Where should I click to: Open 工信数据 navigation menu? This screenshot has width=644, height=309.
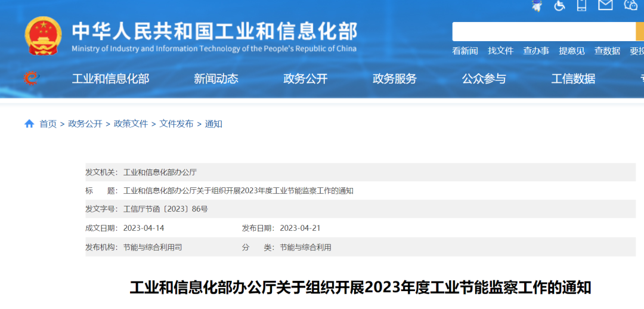574,79
